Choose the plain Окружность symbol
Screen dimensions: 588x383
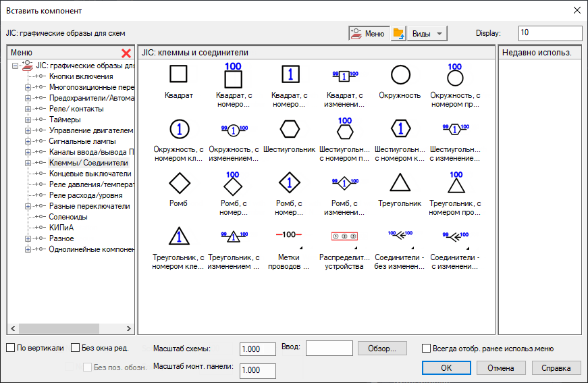point(400,75)
